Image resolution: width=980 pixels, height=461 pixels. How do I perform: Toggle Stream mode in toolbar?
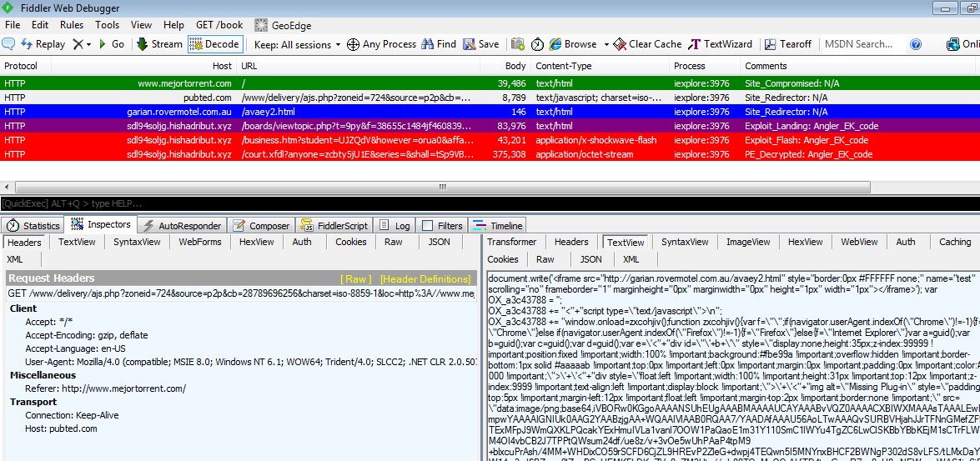[x=159, y=44]
